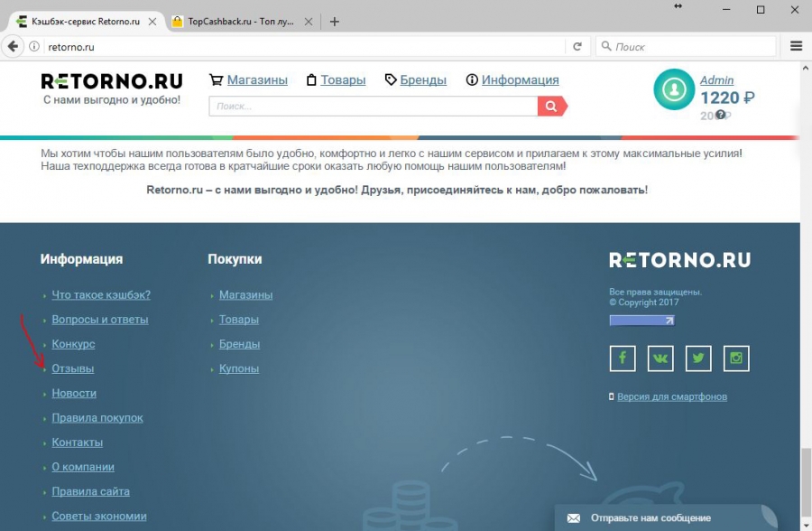Open the Что такое кэшбэк? link
The width and height of the screenshot is (812, 531).
click(101, 295)
